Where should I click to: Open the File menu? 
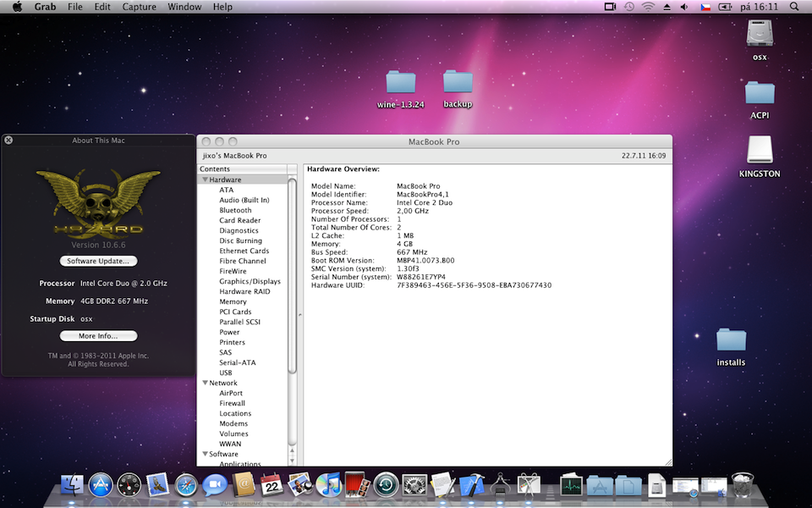click(x=75, y=7)
